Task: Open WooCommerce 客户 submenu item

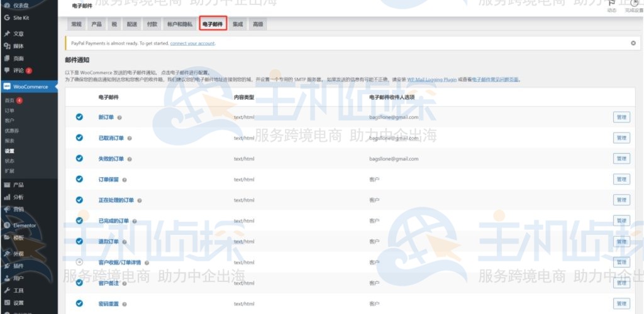Action: [9, 121]
